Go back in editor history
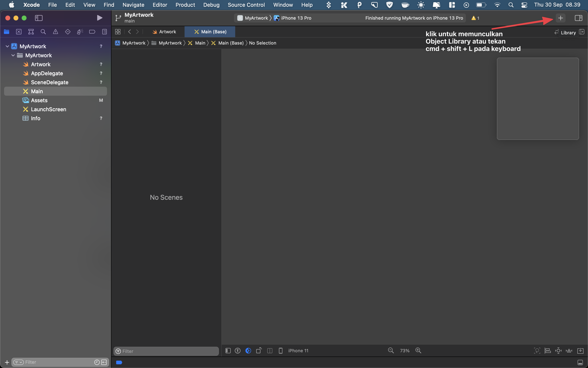 click(129, 32)
